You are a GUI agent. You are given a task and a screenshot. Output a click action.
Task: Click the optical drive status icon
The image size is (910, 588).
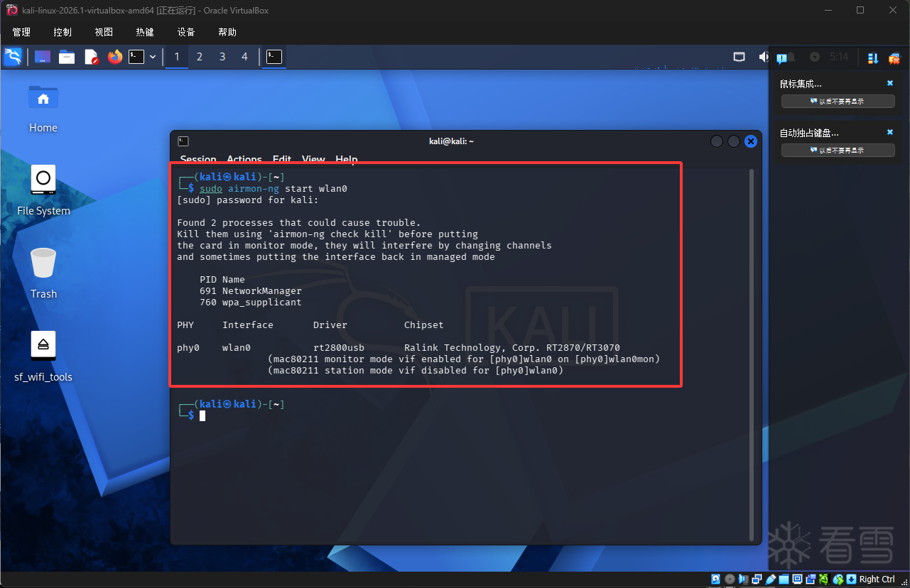[x=730, y=579]
